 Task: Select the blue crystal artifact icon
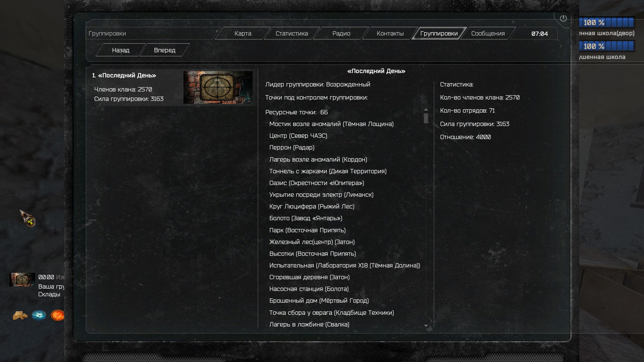pos(39,315)
